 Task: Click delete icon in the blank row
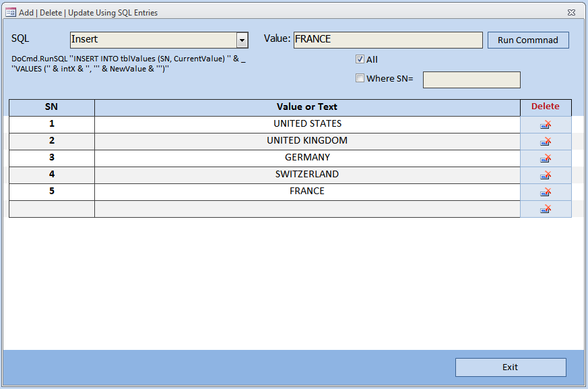pos(546,209)
